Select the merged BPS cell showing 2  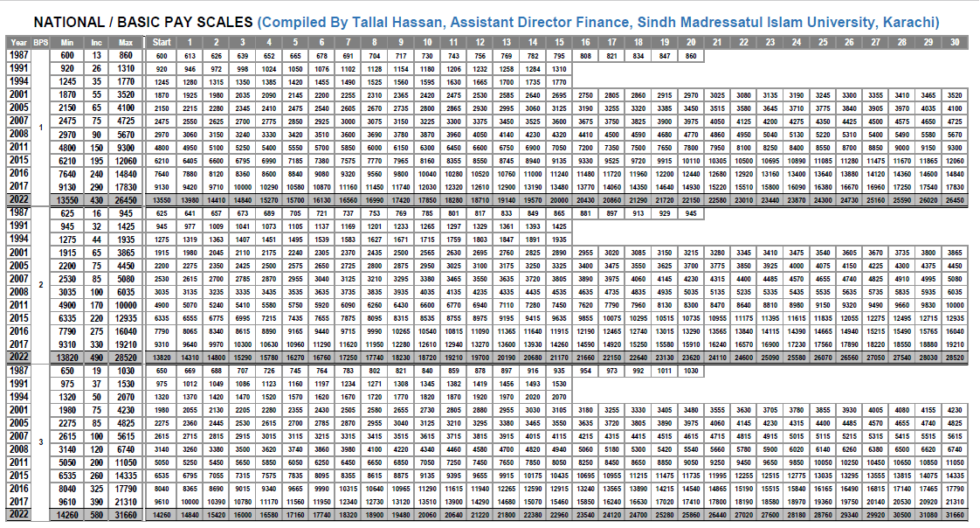point(41,285)
